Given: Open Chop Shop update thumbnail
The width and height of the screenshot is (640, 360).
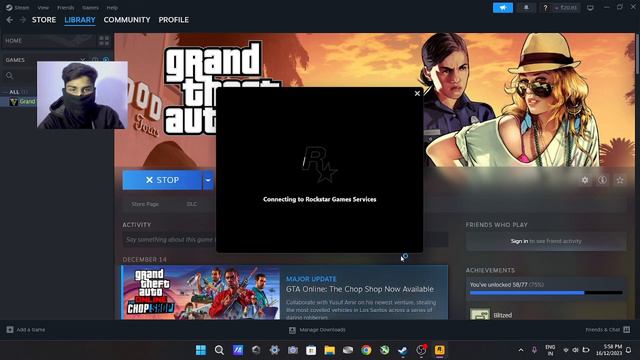Looking at the screenshot, I should click(x=201, y=293).
